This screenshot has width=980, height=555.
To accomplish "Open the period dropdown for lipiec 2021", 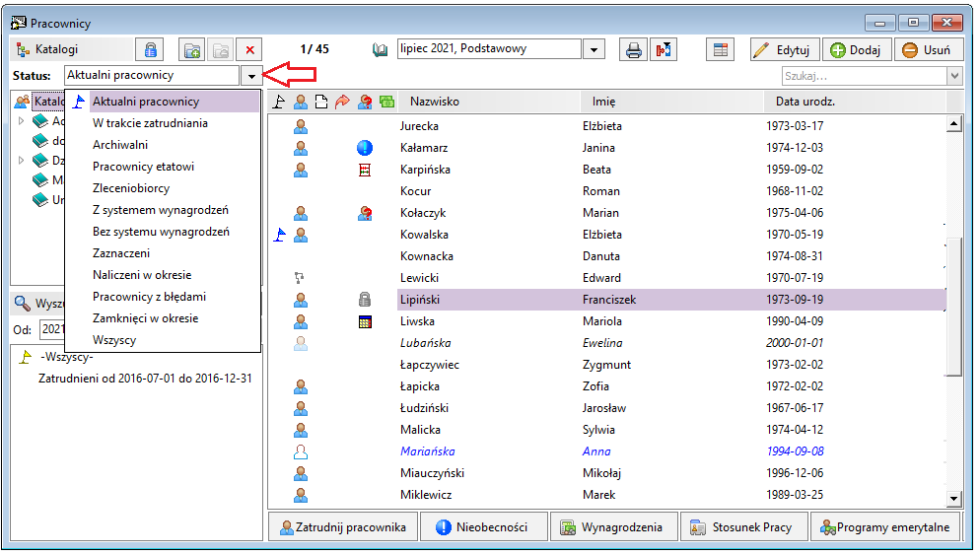I will tap(595, 49).
